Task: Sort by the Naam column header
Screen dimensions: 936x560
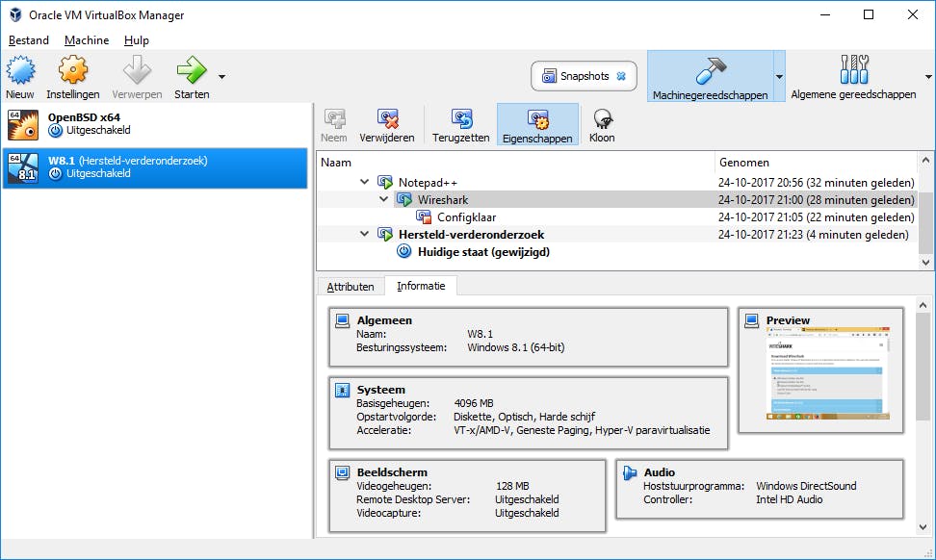Action: [515, 163]
